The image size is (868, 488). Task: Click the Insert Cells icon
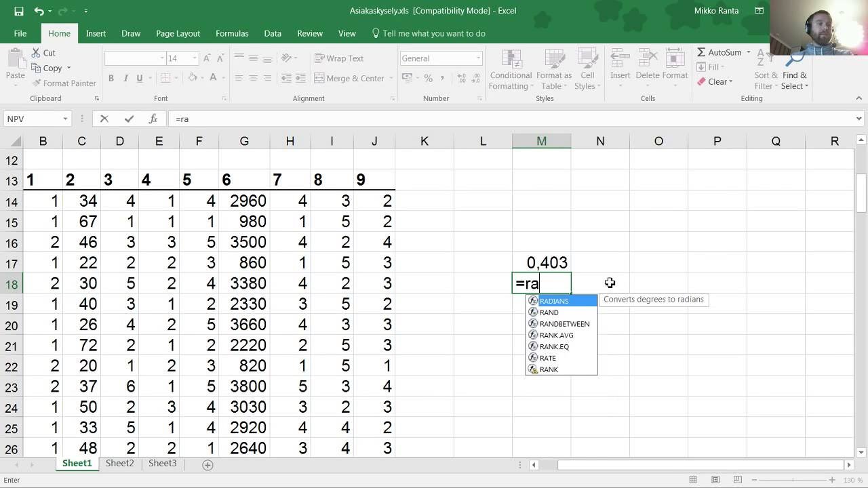pos(620,59)
